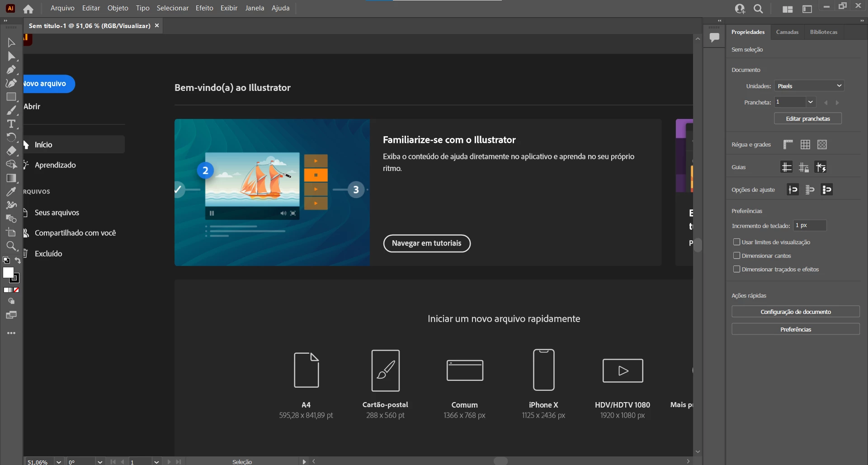Open the Unidades Pixels dropdown
The width and height of the screenshot is (868, 465).
(x=809, y=86)
